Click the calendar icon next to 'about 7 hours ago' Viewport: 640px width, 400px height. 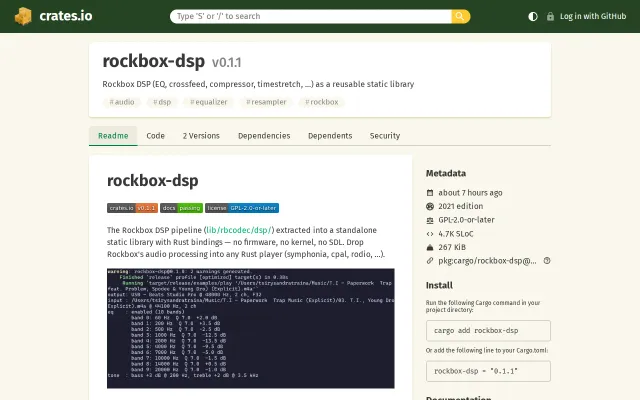tap(430, 193)
